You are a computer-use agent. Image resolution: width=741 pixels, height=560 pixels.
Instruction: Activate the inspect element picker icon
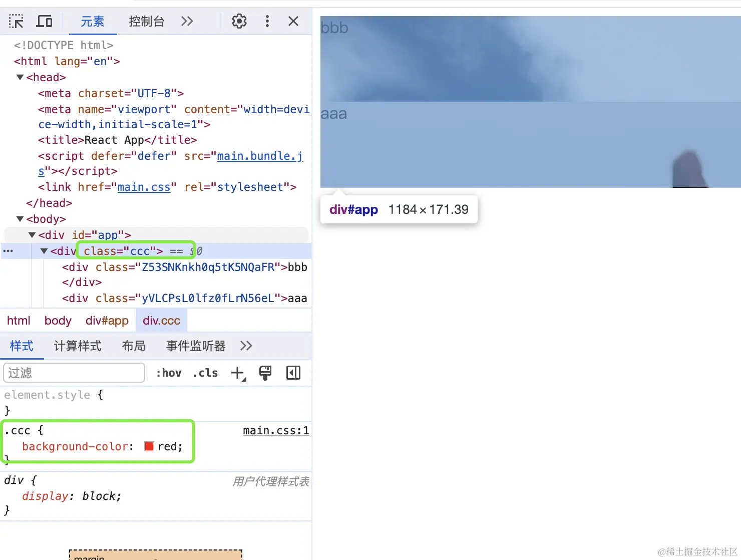point(16,21)
